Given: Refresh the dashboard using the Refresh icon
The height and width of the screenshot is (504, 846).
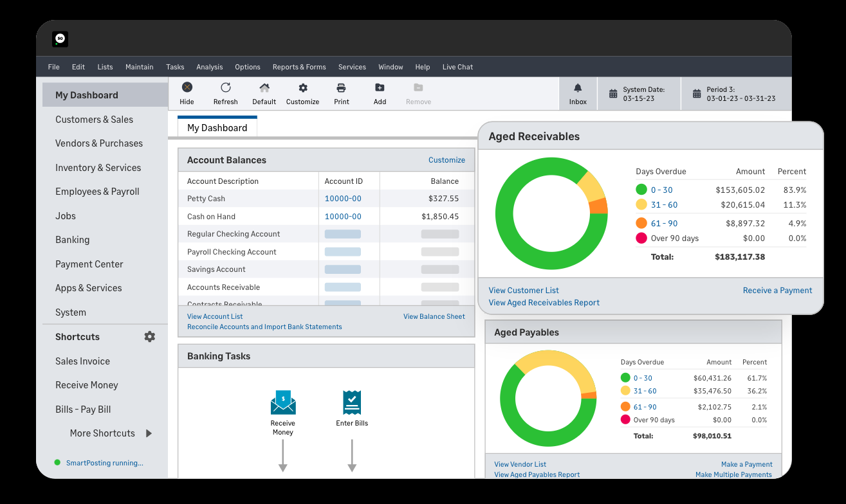Looking at the screenshot, I should tap(225, 88).
